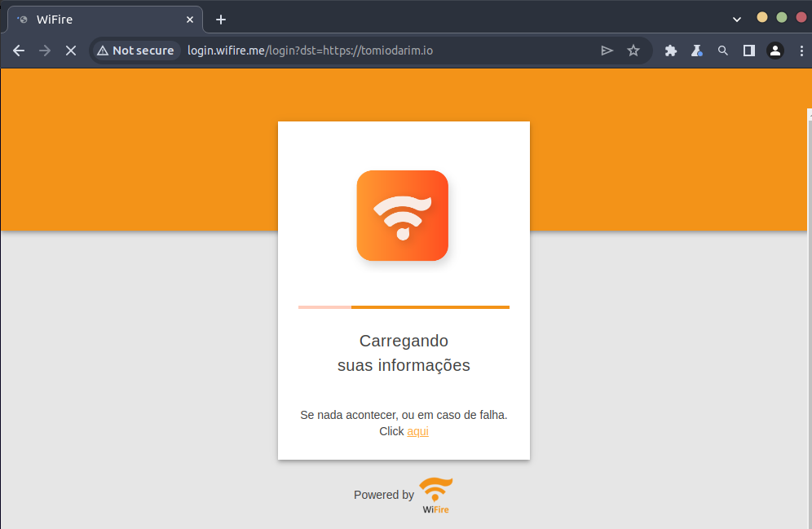Viewport: 812px width, 529px height.
Task: Click the share/send page icon
Action: click(x=607, y=51)
